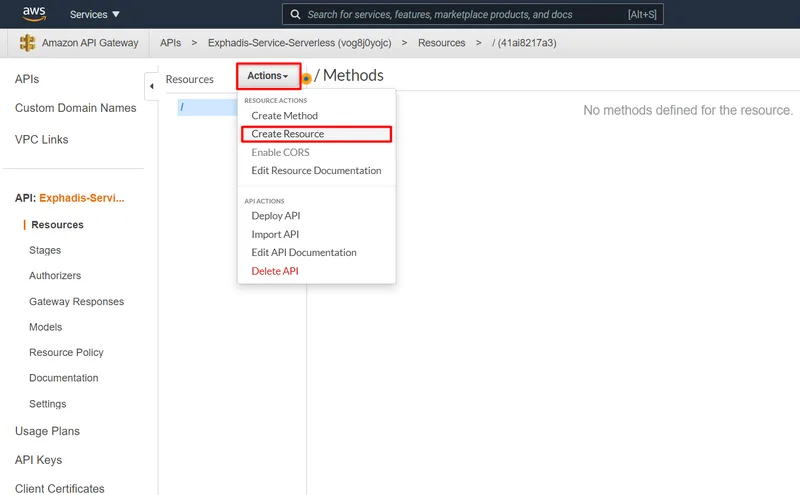Choose Create Resource from the Actions menu
The image size is (800, 495).
[316, 134]
